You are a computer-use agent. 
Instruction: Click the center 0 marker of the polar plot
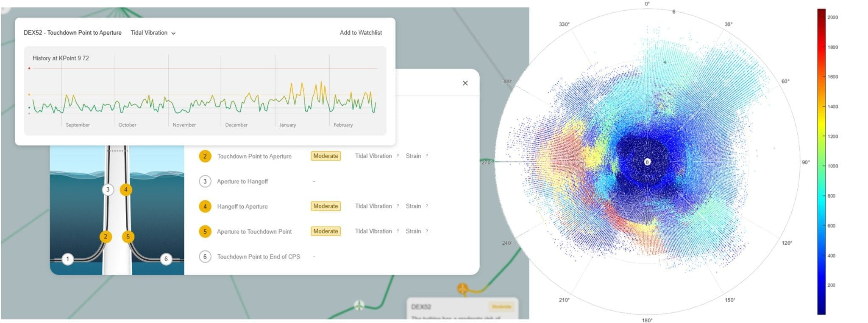tap(647, 162)
